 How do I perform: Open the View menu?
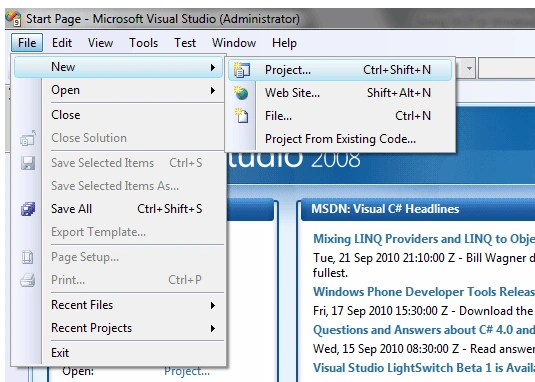100,43
